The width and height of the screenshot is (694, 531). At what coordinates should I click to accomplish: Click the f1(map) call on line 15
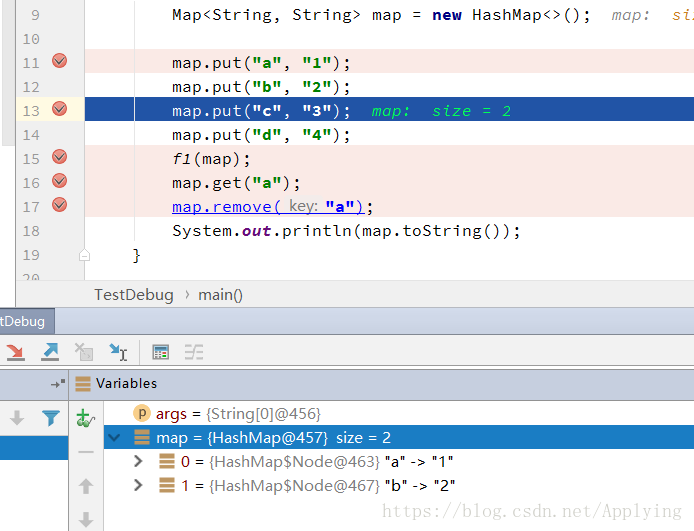pos(211,159)
